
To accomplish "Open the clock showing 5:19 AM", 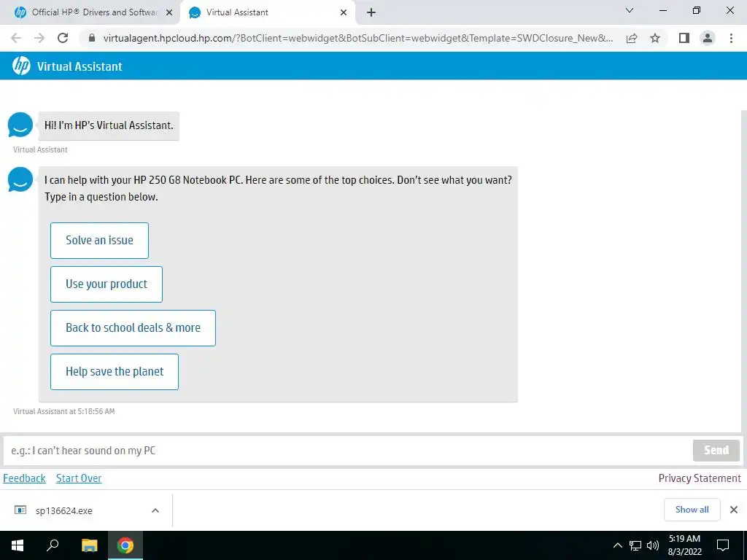I will (x=684, y=545).
